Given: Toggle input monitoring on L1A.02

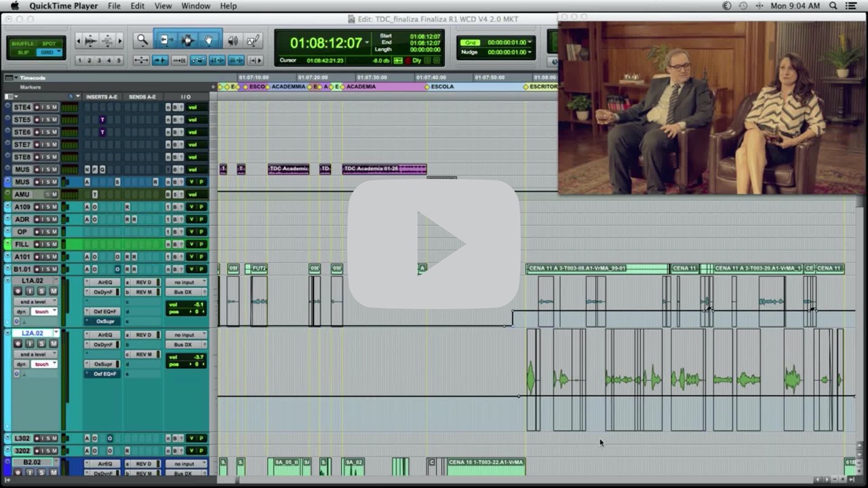Looking at the screenshot, I should click(30, 291).
